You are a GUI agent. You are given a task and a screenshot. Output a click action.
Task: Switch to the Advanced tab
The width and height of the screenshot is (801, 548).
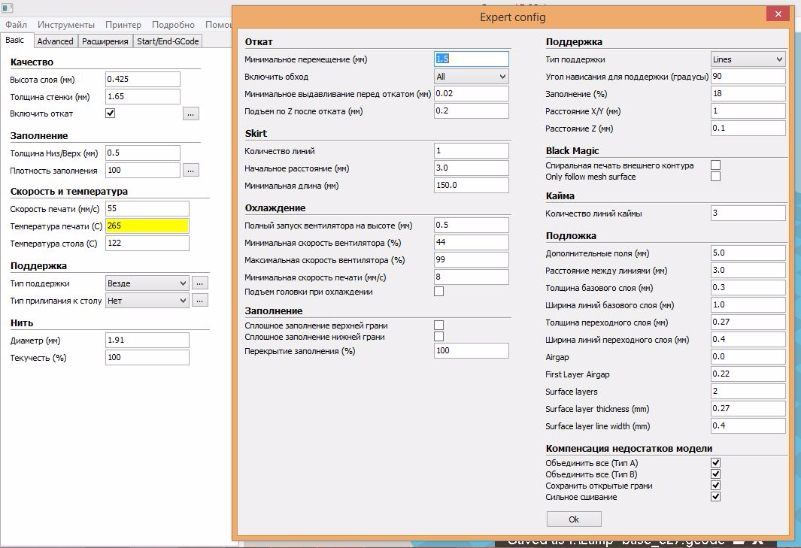pyautogui.click(x=55, y=41)
